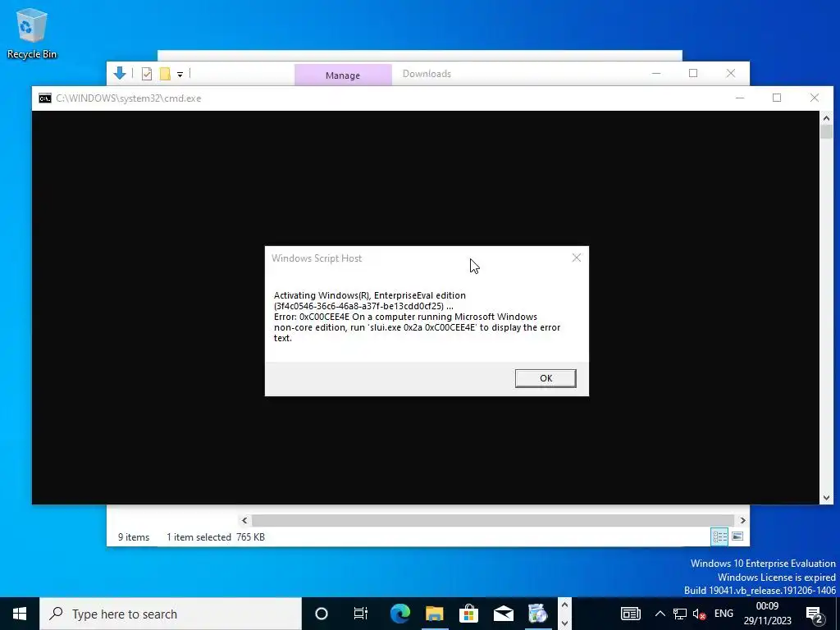The height and width of the screenshot is (630, 840).
Task: Click Explorer horizontal scrollbar track
Action: [x=493, y=520]
